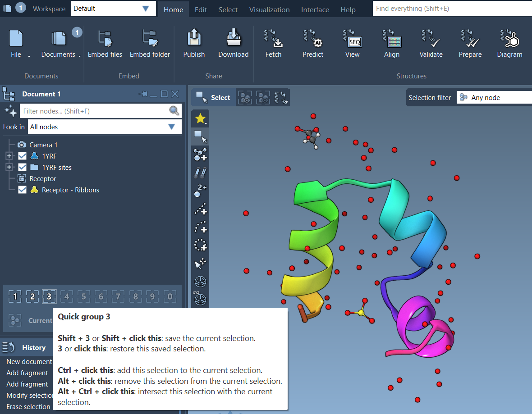This screenshot has height=414, width=532.
Task: Click Quick group 1 button
Action: click(15, 296)
